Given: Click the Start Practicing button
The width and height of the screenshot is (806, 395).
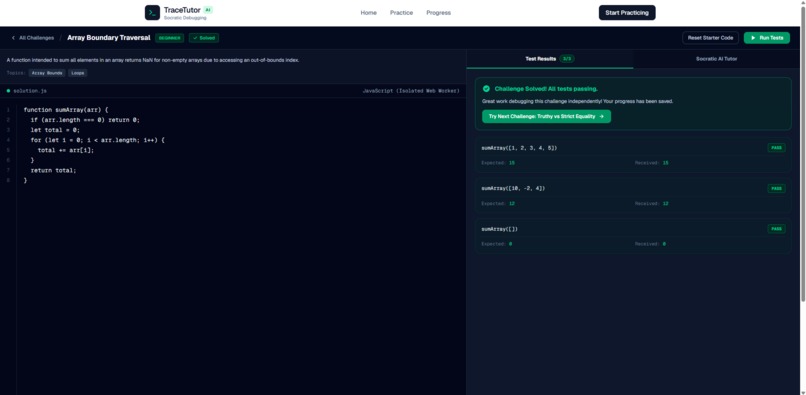Looking at the screenshot, I should coord(627,13).
